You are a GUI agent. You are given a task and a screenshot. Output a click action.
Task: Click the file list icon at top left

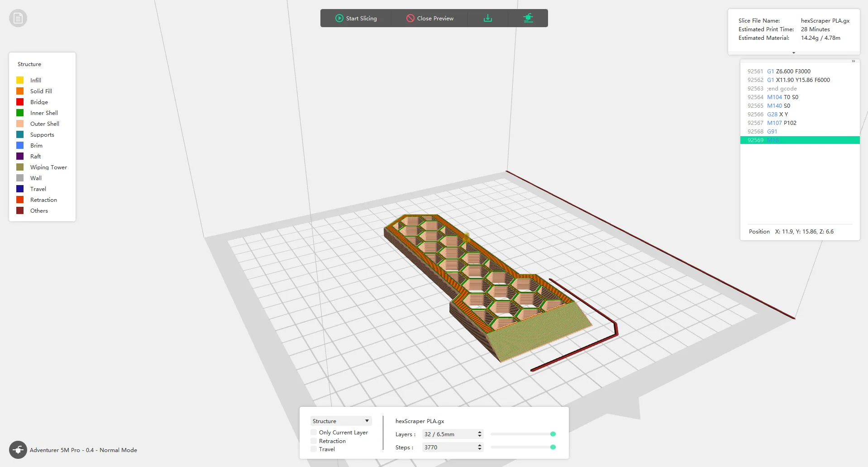[18, 18]
